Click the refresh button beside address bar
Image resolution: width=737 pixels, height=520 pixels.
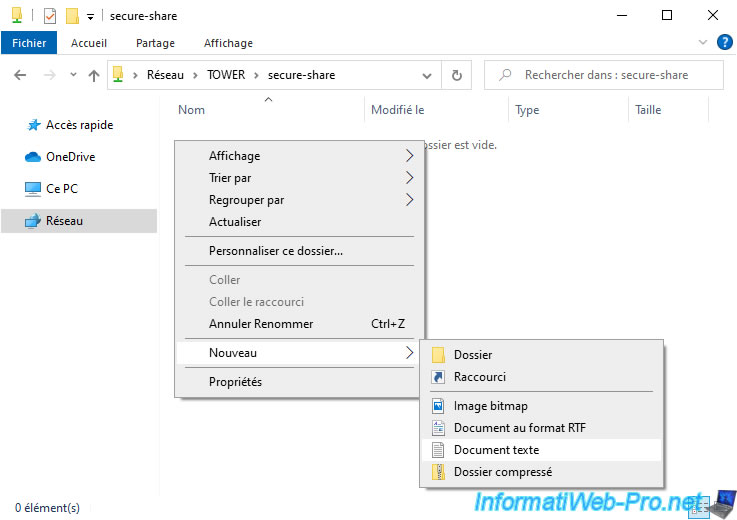[457, 75]
